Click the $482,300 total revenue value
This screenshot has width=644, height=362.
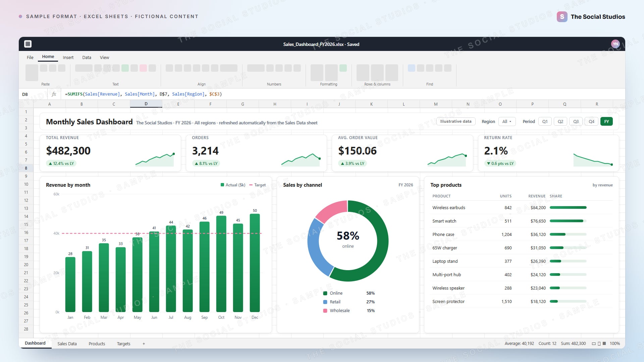point(68,151)
